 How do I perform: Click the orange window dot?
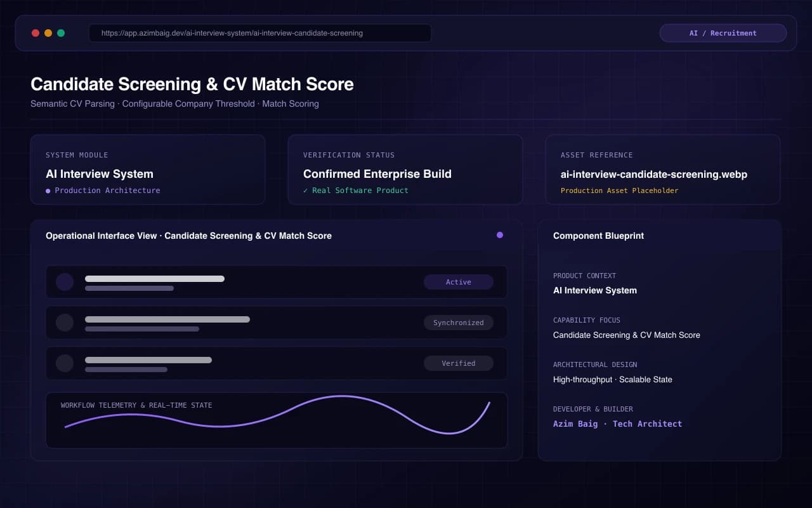tap(48, 33)
